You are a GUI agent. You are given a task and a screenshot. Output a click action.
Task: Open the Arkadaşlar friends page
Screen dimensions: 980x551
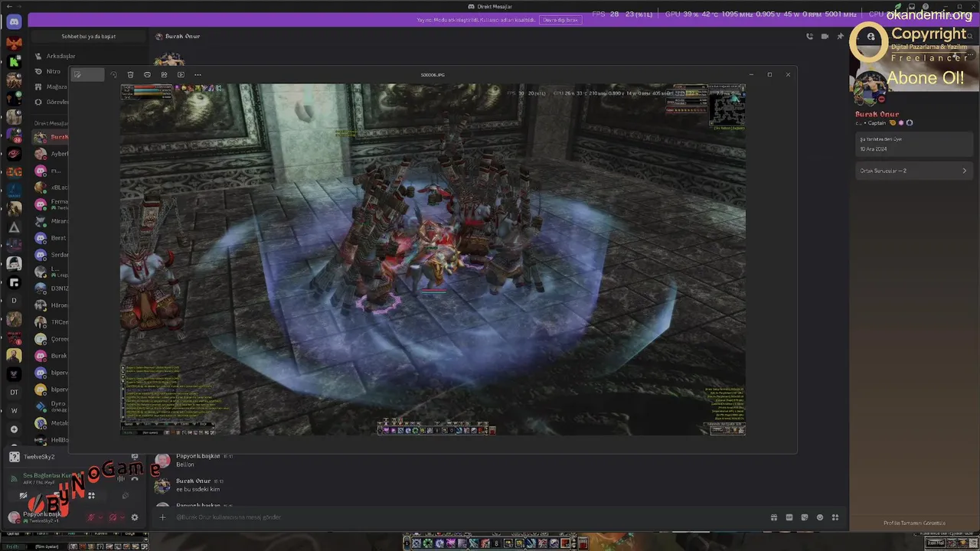60,56
